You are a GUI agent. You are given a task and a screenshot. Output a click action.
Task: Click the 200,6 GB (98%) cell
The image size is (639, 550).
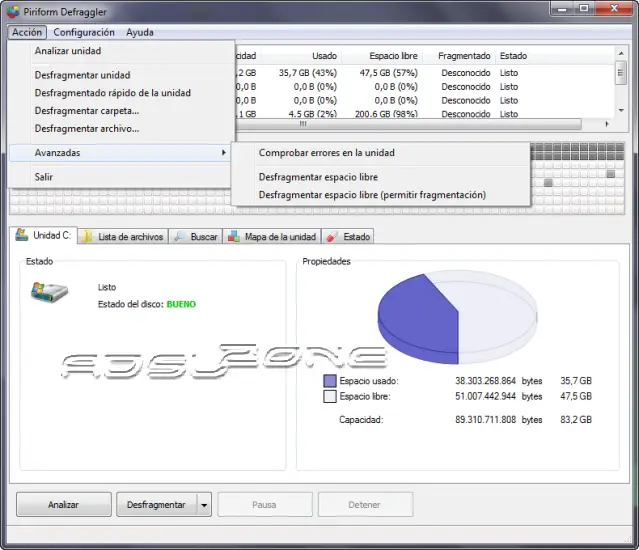pyautogui.click(x=386, y=114)
